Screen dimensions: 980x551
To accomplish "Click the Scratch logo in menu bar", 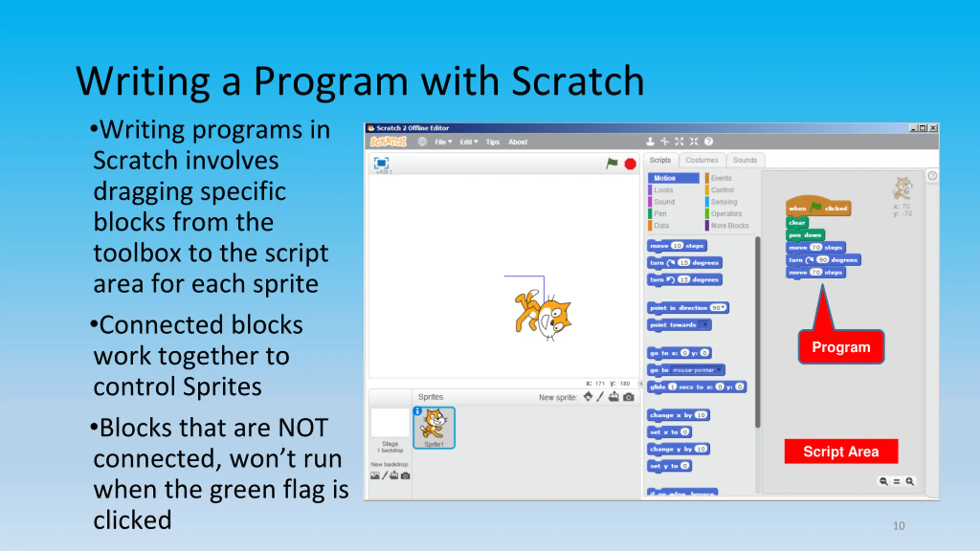I will [388, 142].
